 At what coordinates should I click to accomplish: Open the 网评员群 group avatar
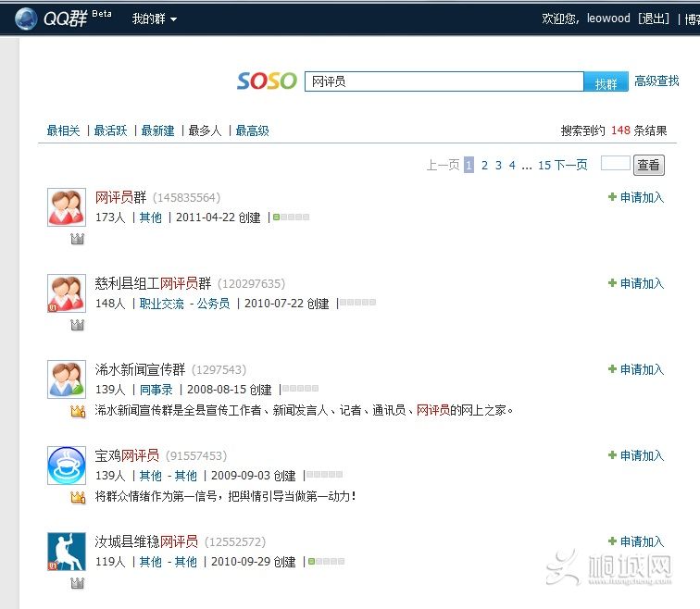67,207
